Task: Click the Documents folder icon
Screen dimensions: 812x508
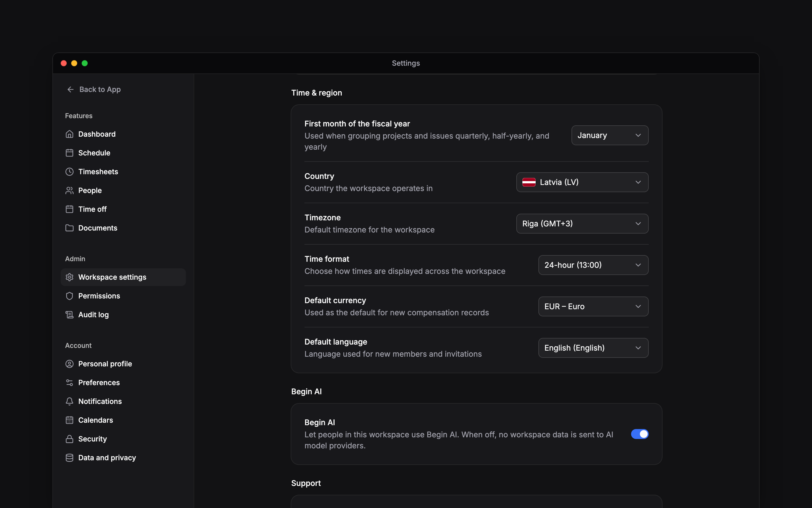Action: click(70, 228)
